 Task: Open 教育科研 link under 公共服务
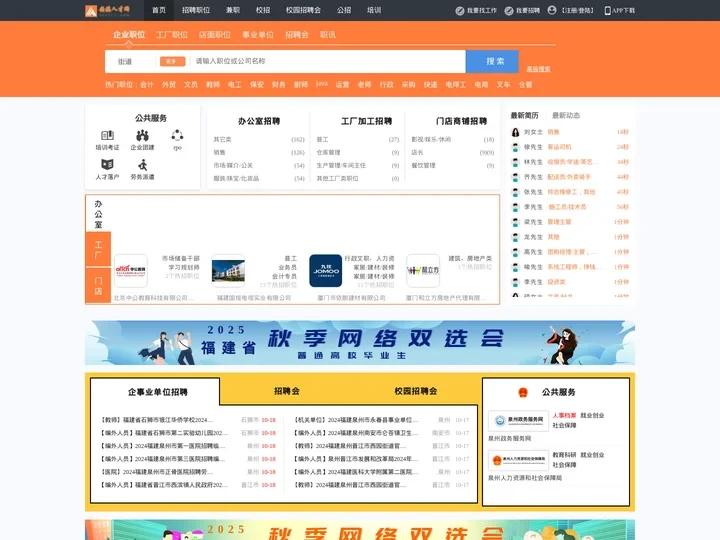[x=564, y=455]
